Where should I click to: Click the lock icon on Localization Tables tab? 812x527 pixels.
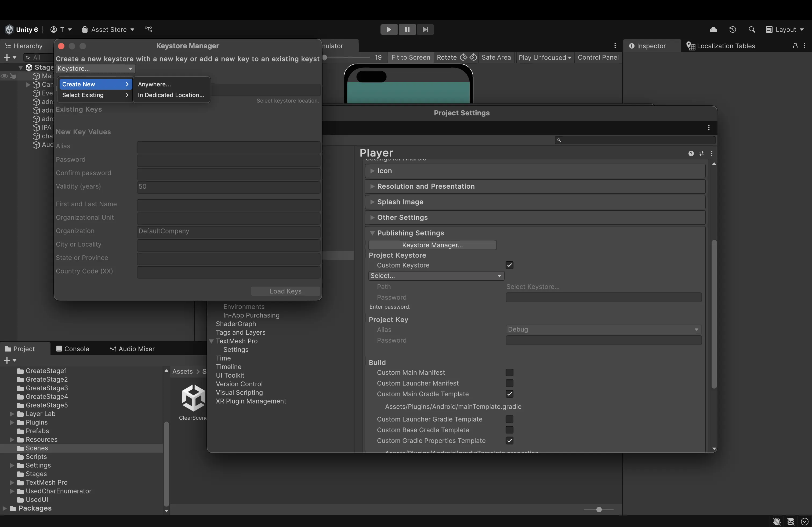[795, 46]
